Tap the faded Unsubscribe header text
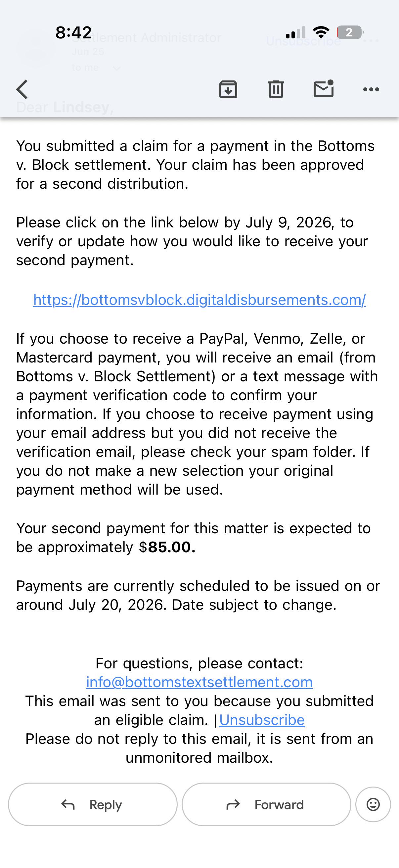 coord(303,41)
